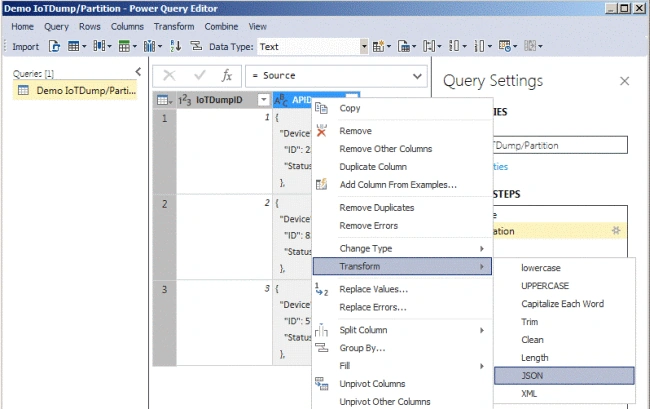Open the table corner menu icon in the grid
The width and height of the screenshot is (650, 409).
tap(164, 100)
